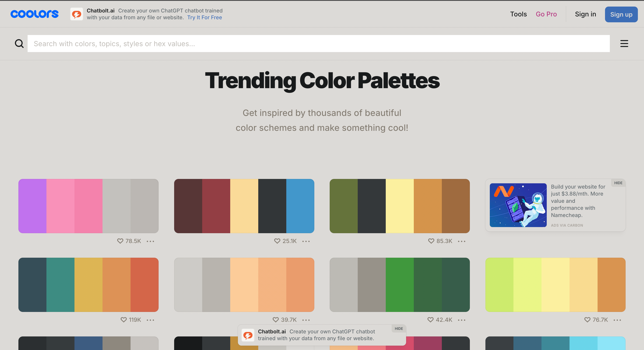Like the palette with 119K hearts
The image size is (644, 350).
pyautogui.click(x=124, y=320)
